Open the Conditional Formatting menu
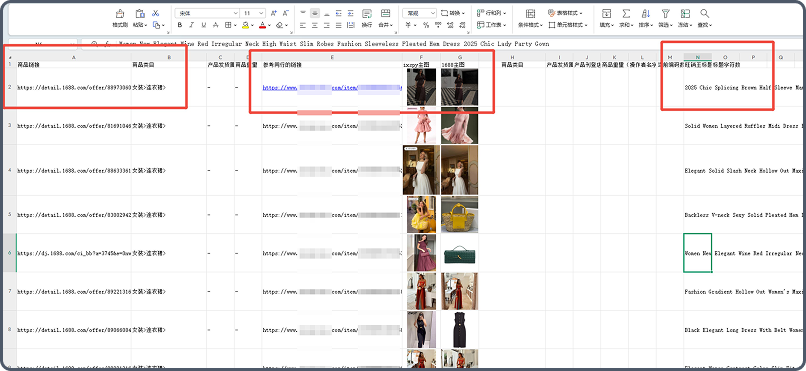The height and width of the screenshot is (371, 806). coord(530,14)
